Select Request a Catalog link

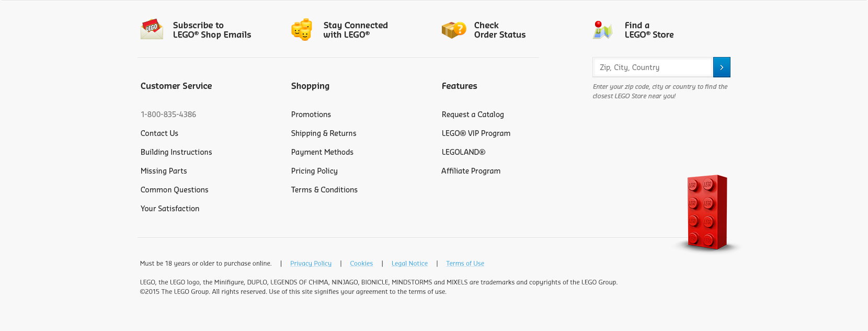point(473,115)
